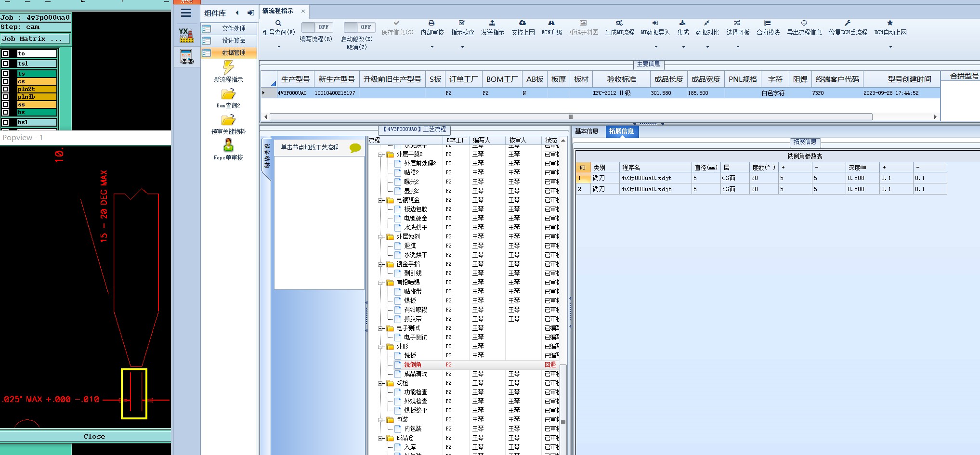
Task: Select the 新流程指示 document tab
Action: coord(278,11)
